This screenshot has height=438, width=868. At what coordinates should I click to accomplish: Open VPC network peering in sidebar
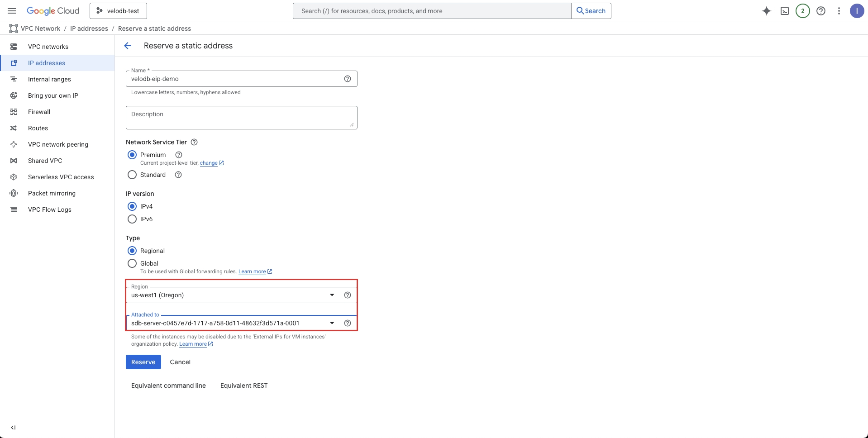58,144
